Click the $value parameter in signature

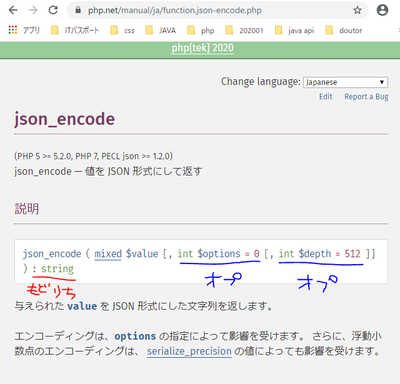click(142, 254)
